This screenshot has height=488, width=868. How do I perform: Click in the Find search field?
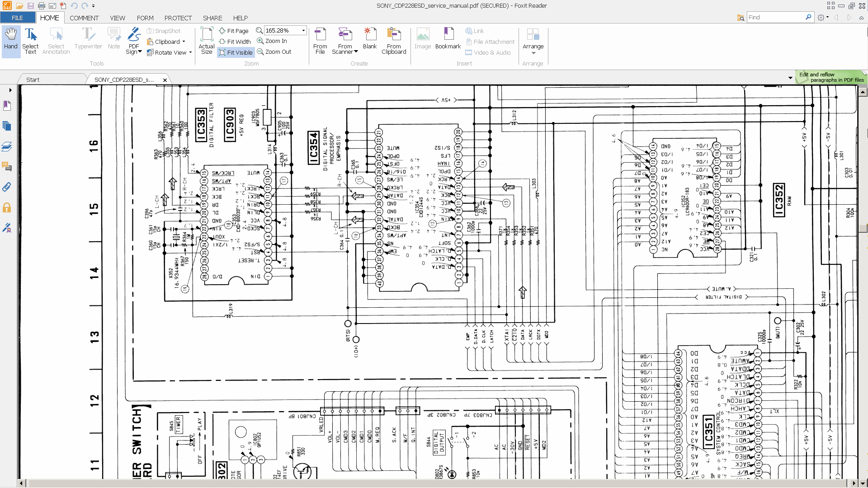click(775, 17)
